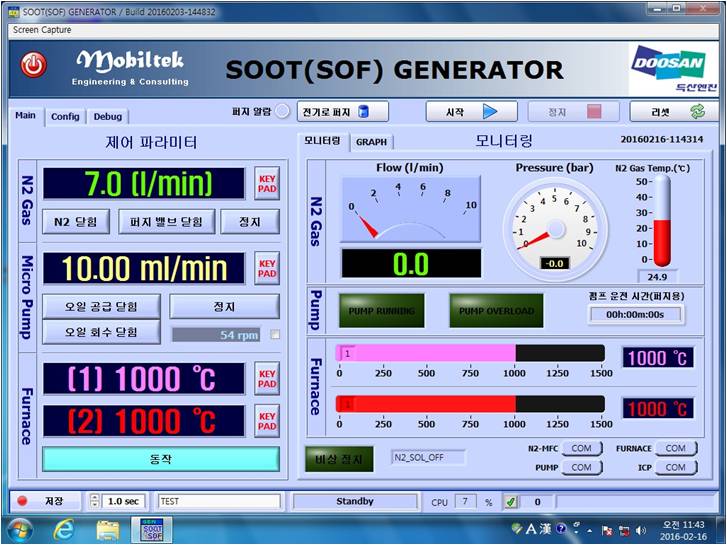Click the ICP COM indicator

(x=676, y=467)
